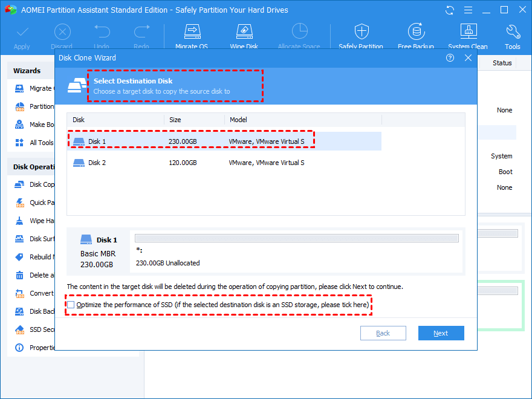
Task: Select SSD Secure Erase sidebar item
Action: coord(34,329)
